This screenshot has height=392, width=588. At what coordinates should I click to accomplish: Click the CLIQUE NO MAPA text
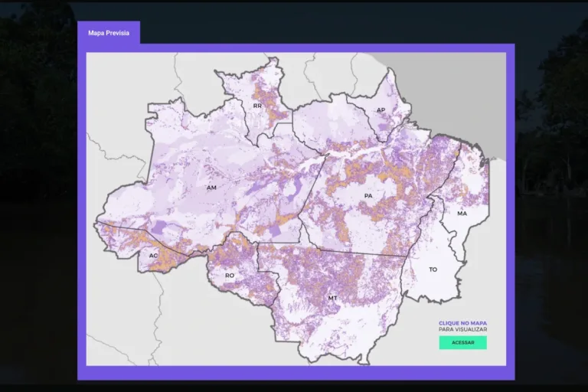click(x=462, y=323)
